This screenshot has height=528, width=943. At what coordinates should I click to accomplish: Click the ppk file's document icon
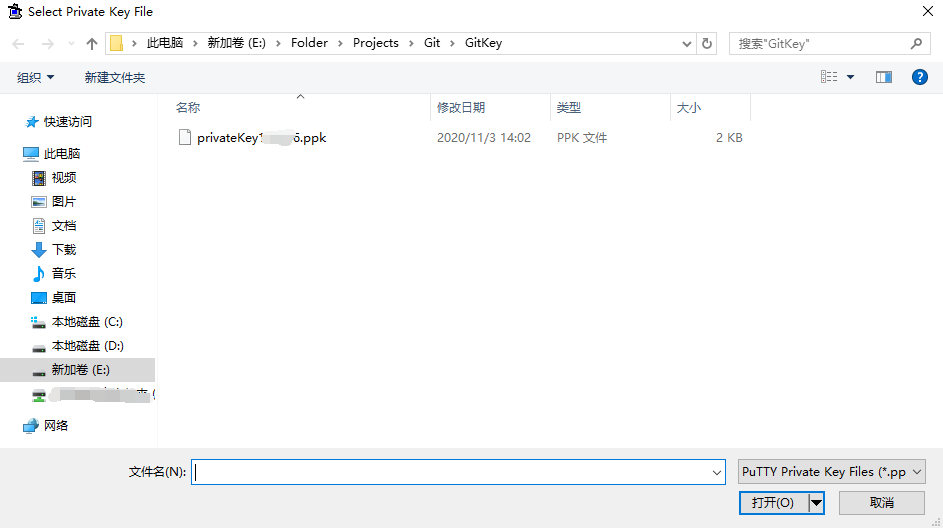pyautogui.click(x=185, y=138)
